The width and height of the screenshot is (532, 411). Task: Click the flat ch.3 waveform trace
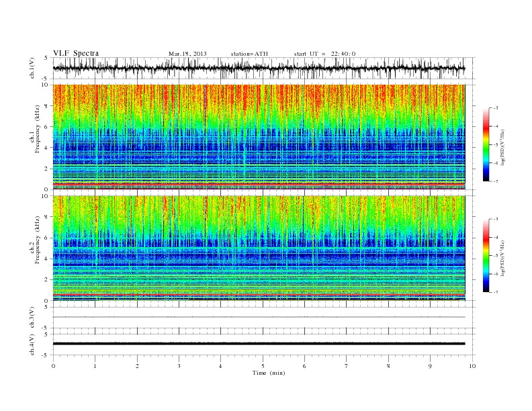[x=259, y=317]
